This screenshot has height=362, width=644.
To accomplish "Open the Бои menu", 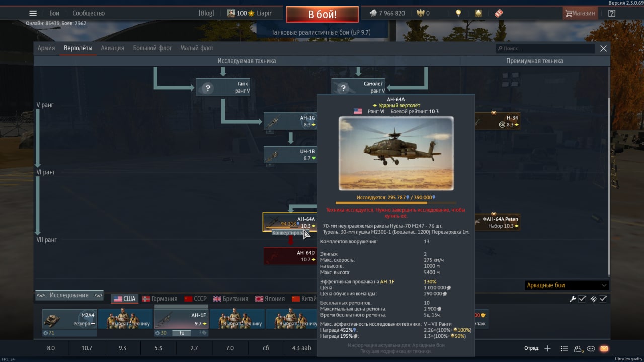I will (x=54, y=13).
